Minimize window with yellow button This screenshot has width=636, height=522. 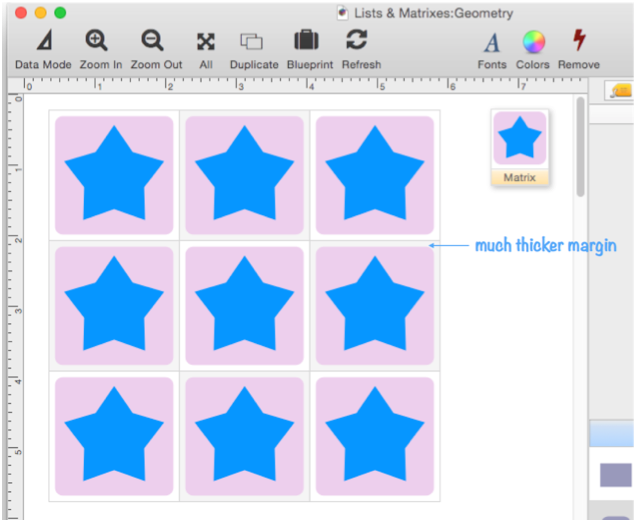pos(41,13)
